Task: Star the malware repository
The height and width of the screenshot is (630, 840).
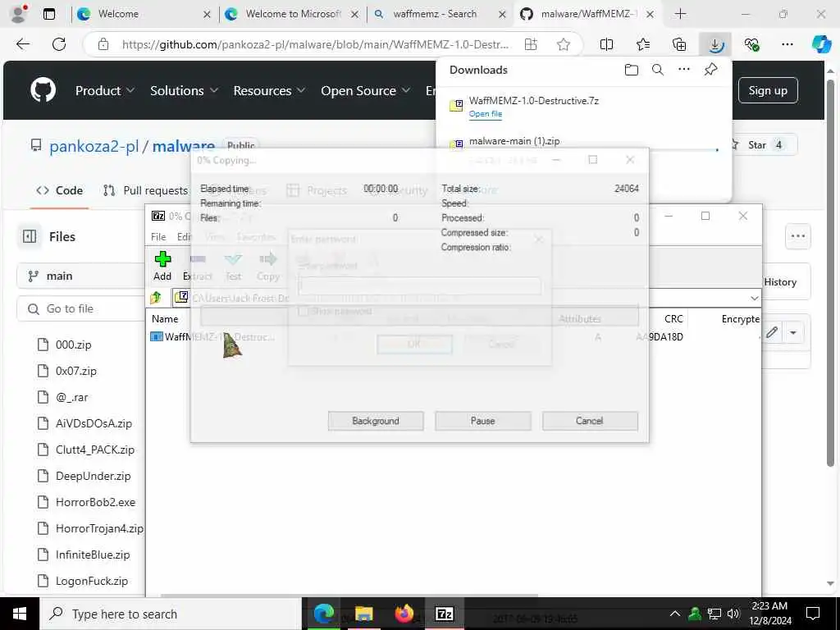Action: pos(764,144)
